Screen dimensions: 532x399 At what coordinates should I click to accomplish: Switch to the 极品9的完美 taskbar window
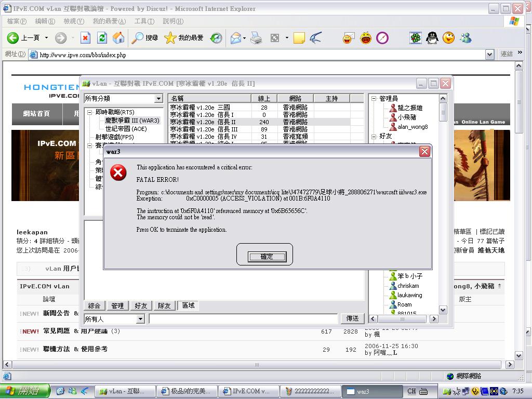187,391
